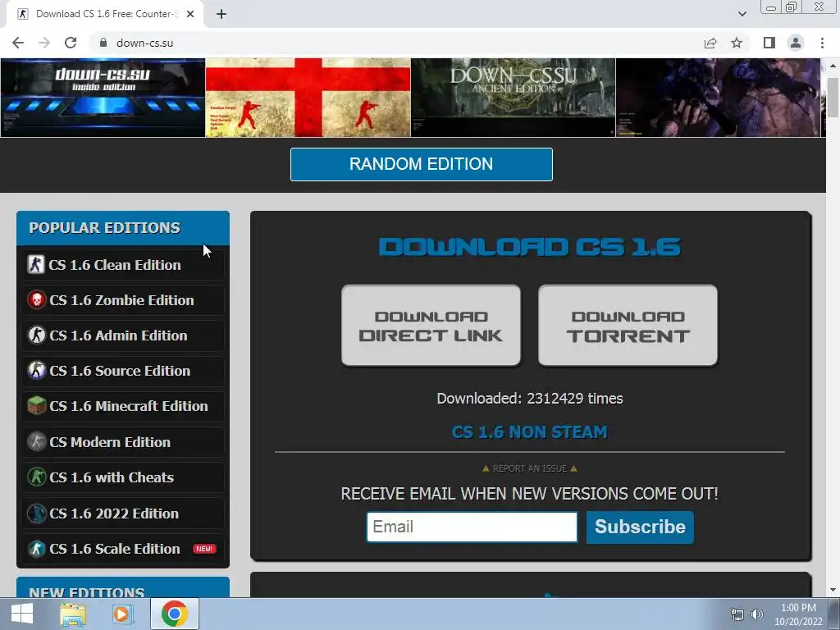840x630 pixels.
Task: Click the NEW EDITIONS header
Action: point(123,587)
